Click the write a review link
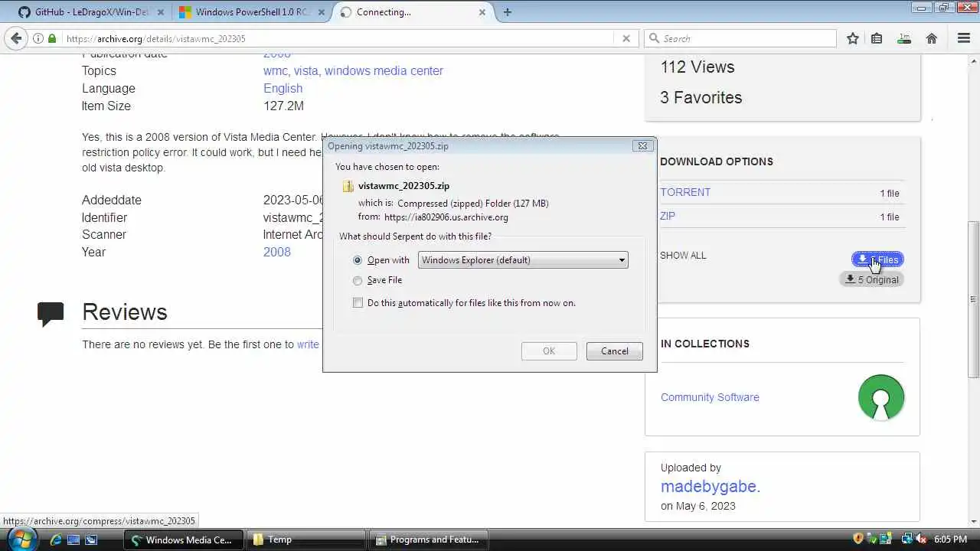The width and height of the screenshot is (980, 551). pyautogui.click(x=308, y=344)
